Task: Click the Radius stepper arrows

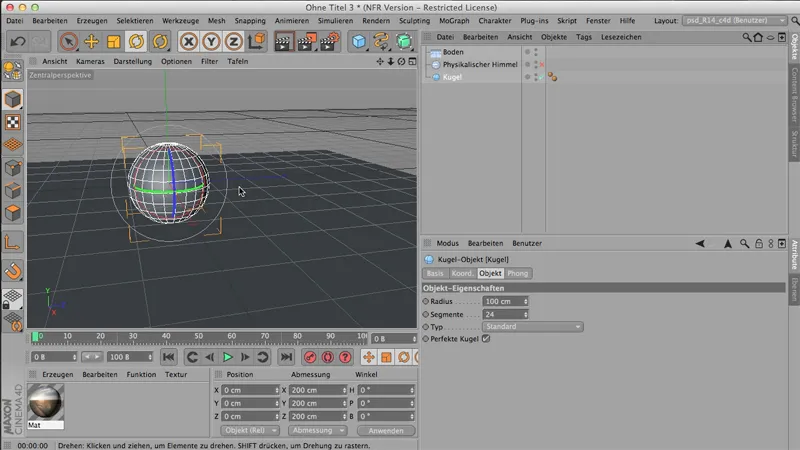Action: point(526,302)
